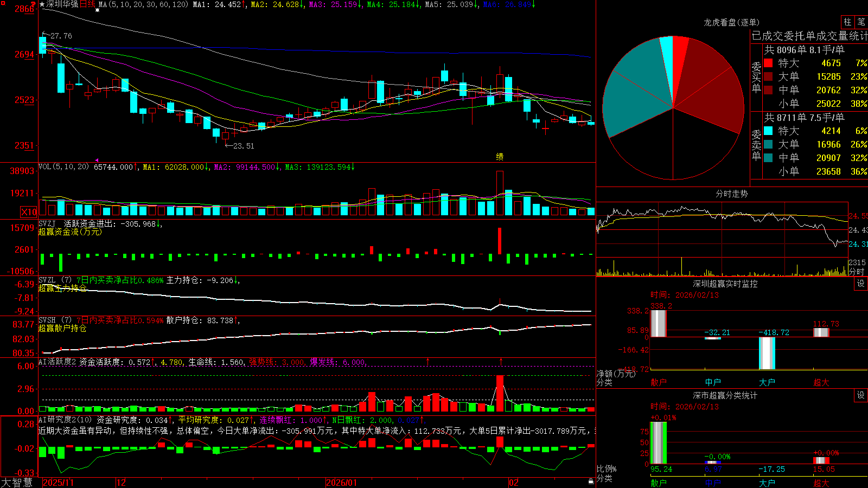Select 中户 in the 深圳超赢实时监控 panel

713,382
